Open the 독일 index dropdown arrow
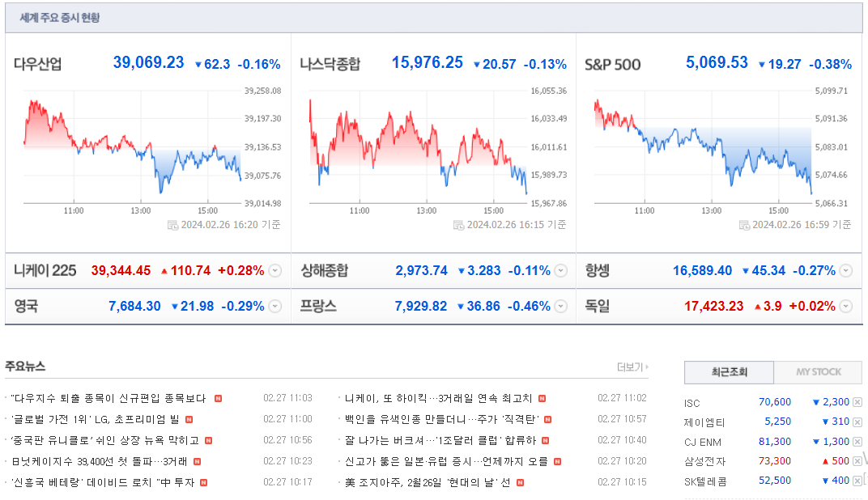This screenshot has width=868, height=500. click(845, 307)
